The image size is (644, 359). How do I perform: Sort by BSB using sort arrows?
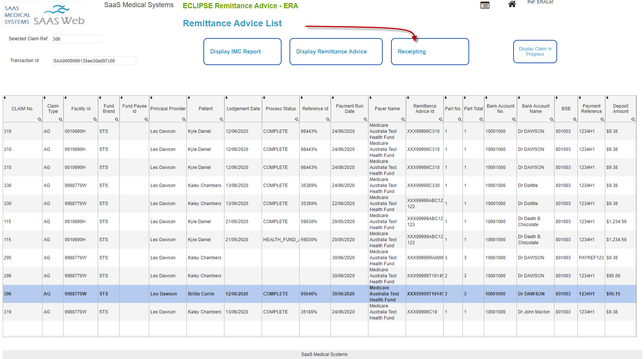[556, 98]
